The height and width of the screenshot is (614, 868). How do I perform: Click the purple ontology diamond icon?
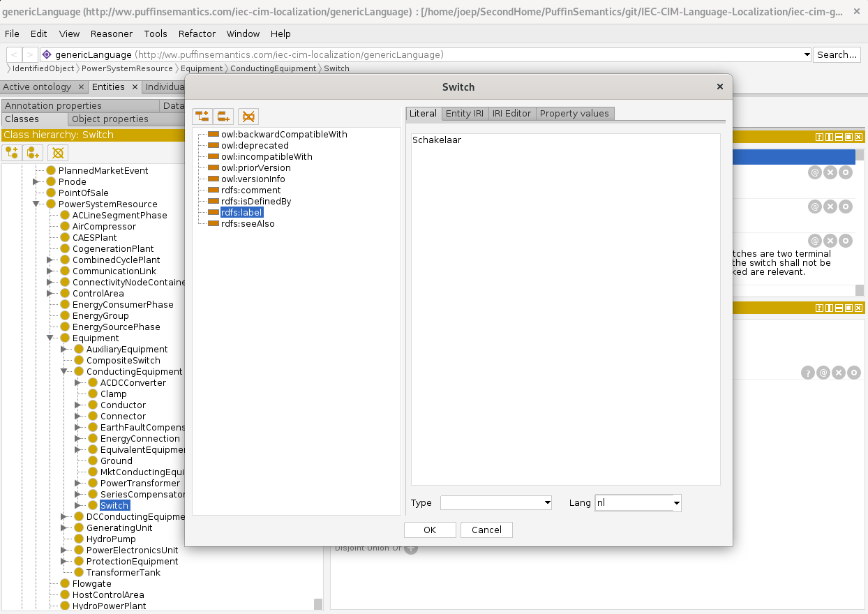pos(47,54)
